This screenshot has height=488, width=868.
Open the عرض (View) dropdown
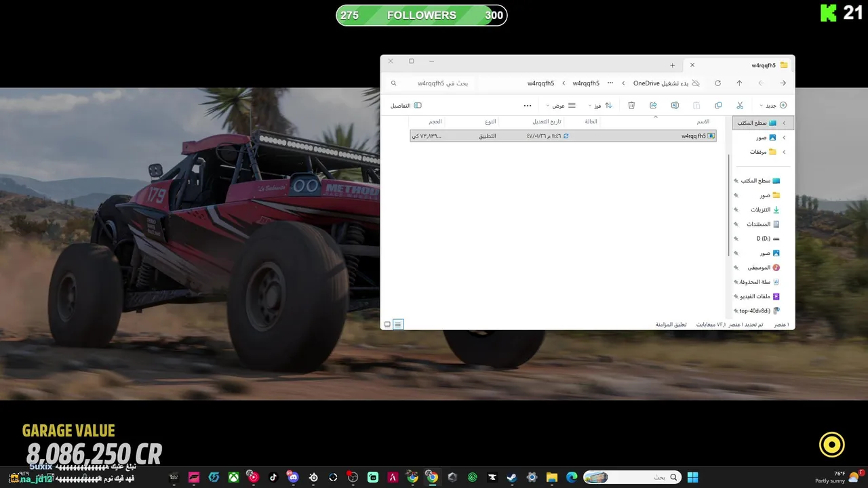(561, 105)
